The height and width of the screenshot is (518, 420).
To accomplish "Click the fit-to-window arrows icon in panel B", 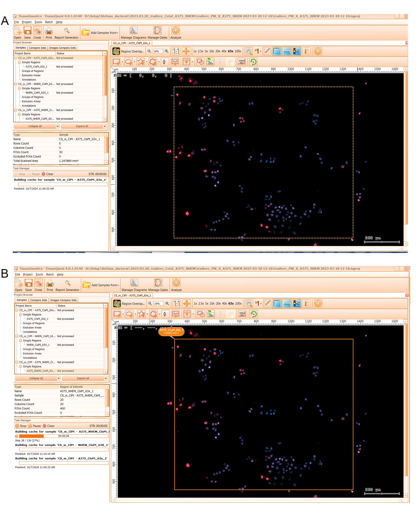I will click(x=187, y=304).
